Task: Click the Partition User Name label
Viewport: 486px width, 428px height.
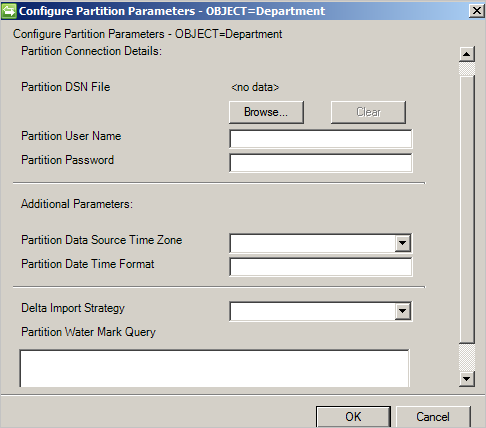Action: click(x=71, y=136)
